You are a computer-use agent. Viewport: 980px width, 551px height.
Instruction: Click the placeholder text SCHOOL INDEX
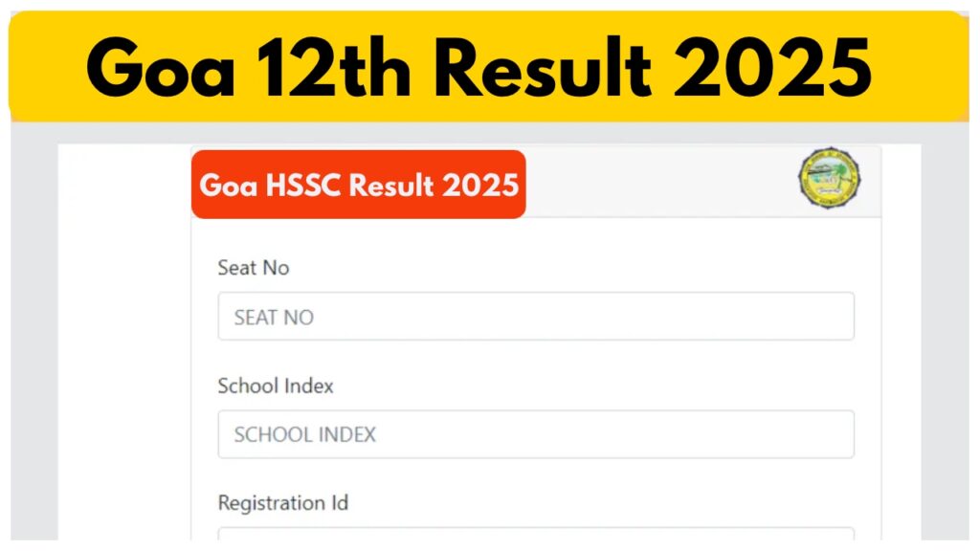(304, 434)
